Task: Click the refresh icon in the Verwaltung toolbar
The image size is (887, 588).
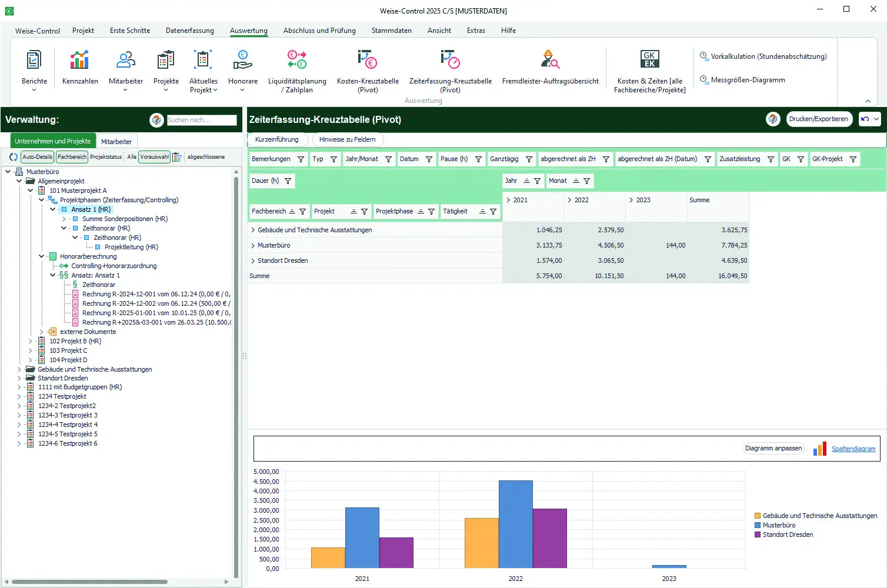Action: click(14, 157)
